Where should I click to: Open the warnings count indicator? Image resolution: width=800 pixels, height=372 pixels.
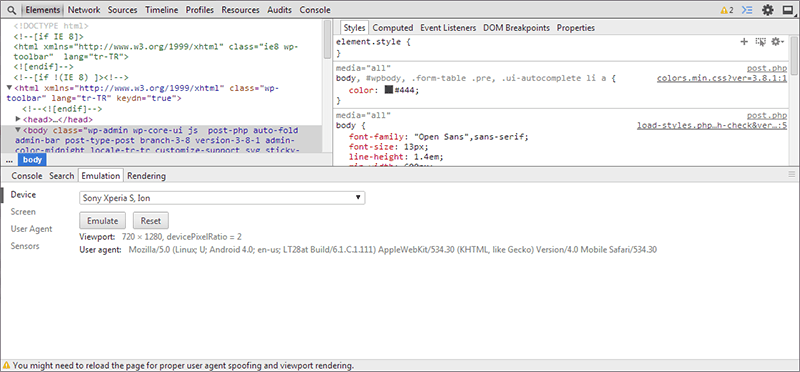tap(728, 10)
